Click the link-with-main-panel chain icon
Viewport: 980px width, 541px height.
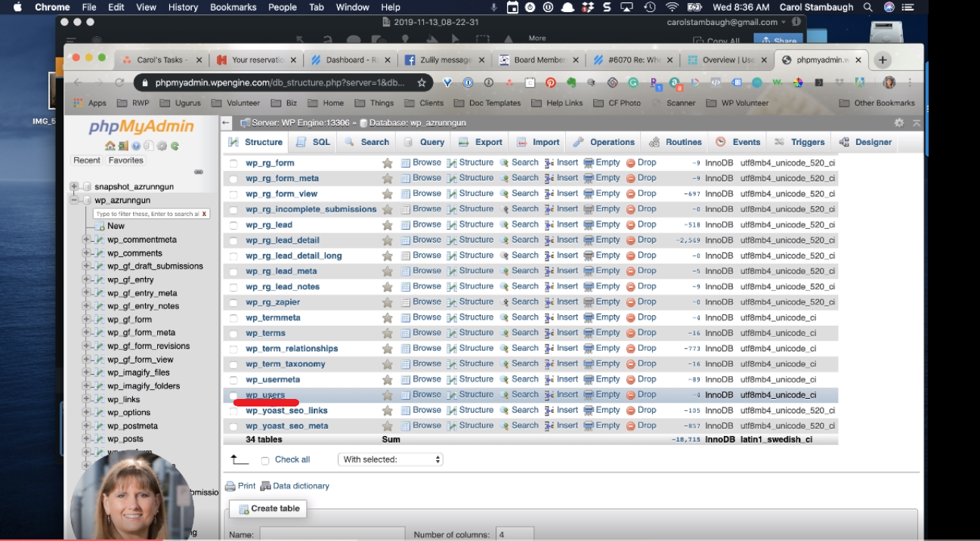[199, 172]
